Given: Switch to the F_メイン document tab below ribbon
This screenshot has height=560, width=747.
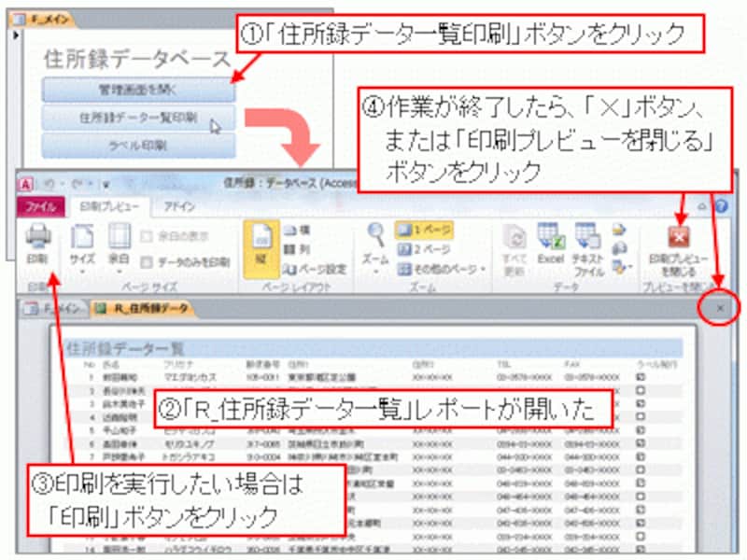Looking at the screenshot, I should [x=55, y=309].
